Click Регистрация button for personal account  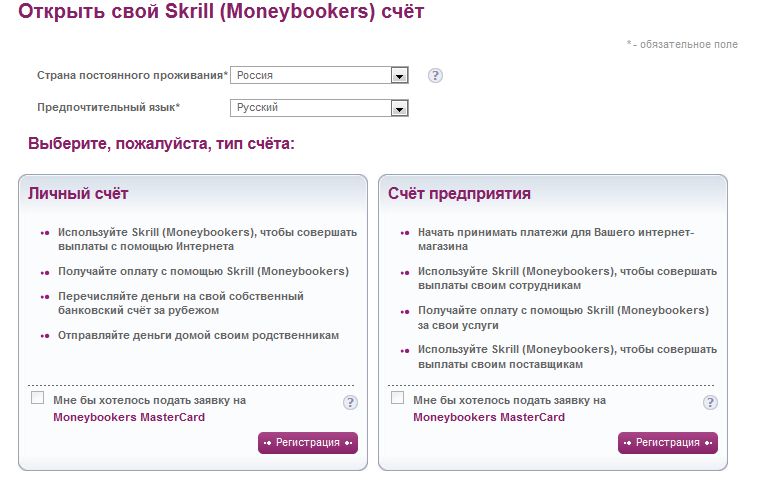coord(308,443)
